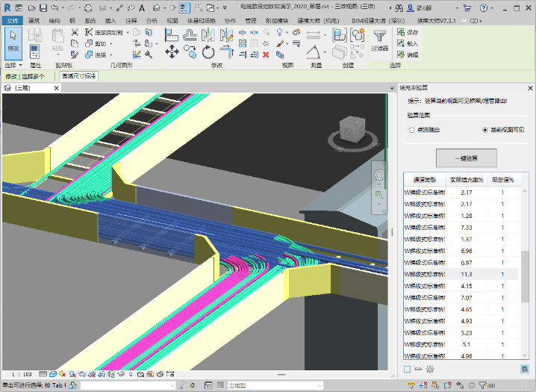This screenshot has width=536, height=392.
Task: Switch to the 视图 ribbon tab
Action: coord(172,20)
